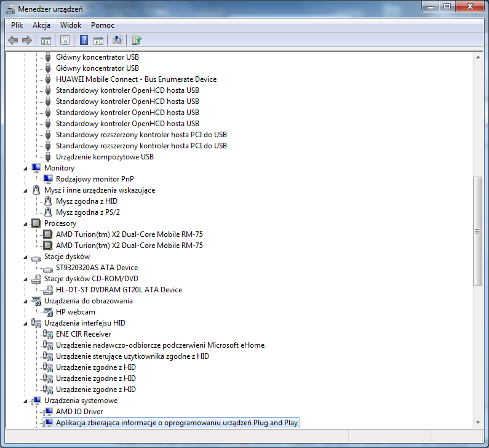The image size is (489, 448).
Task: Click the vertical scrollbar thumb
Action: coord(477,231)
